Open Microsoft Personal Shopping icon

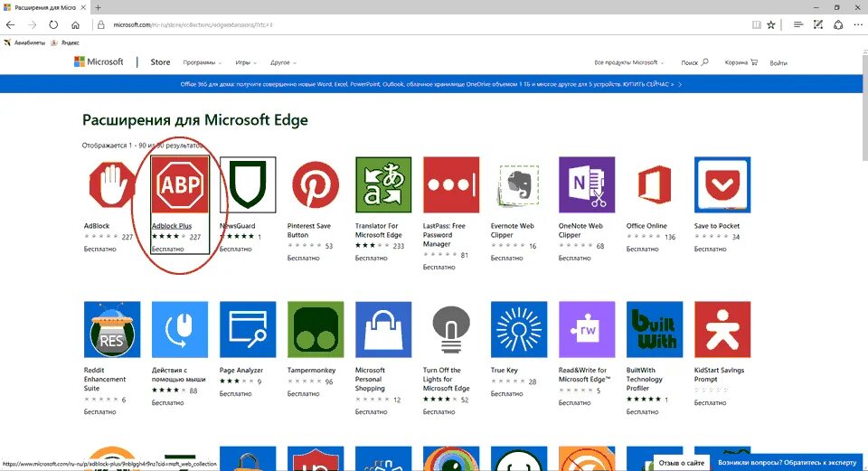coord(383,329)
